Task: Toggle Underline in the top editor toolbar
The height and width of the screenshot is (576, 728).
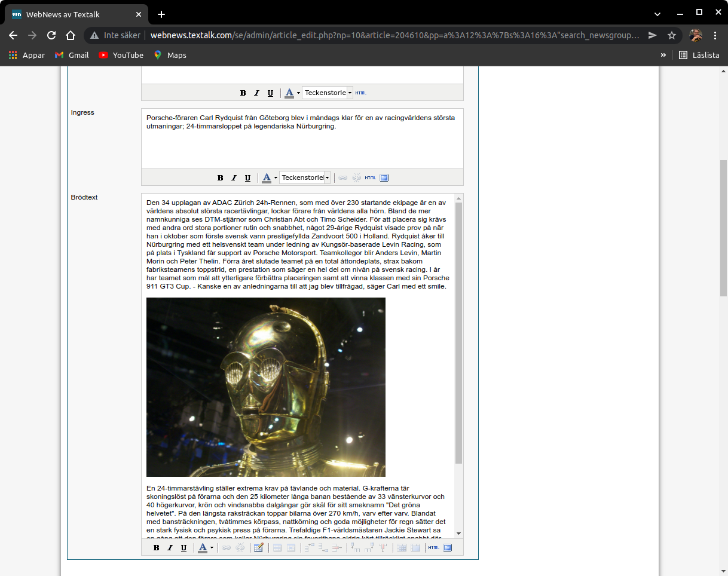Action: pos(271,93)
